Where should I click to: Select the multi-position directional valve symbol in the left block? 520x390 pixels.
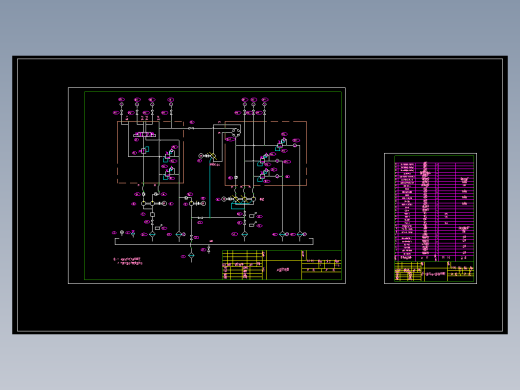[144, 134]
